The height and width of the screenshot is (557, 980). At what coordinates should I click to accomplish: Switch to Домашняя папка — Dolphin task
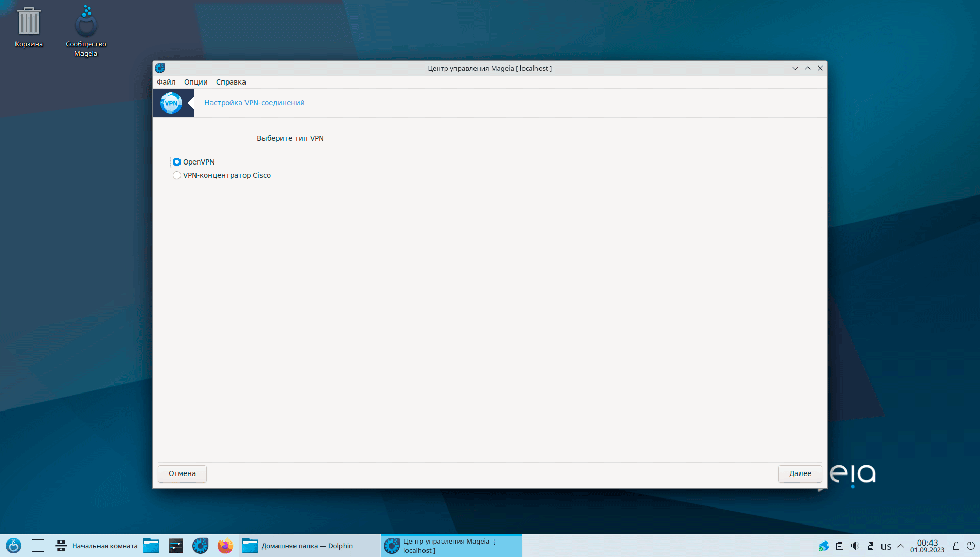pyautogui.click(x=309, y=546)
